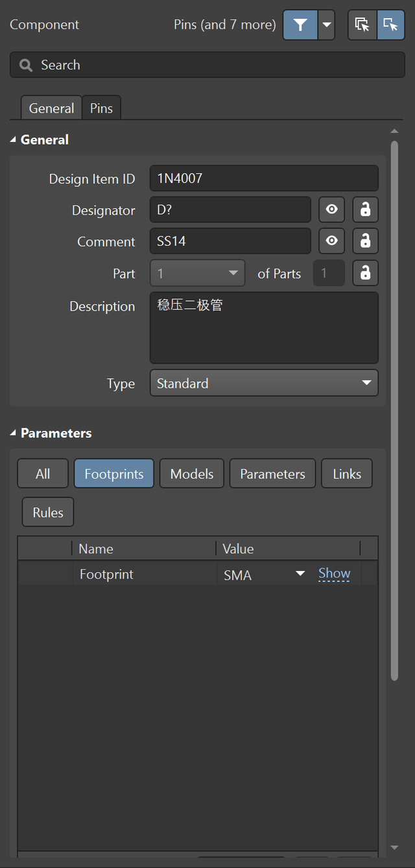
Task: Open the SMA footprint value dropdown arrow
Action: point(300,574)
